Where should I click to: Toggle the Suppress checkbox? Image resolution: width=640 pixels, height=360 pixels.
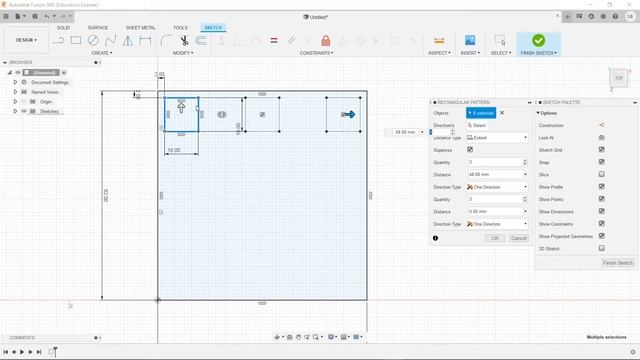tap(470, 150)
